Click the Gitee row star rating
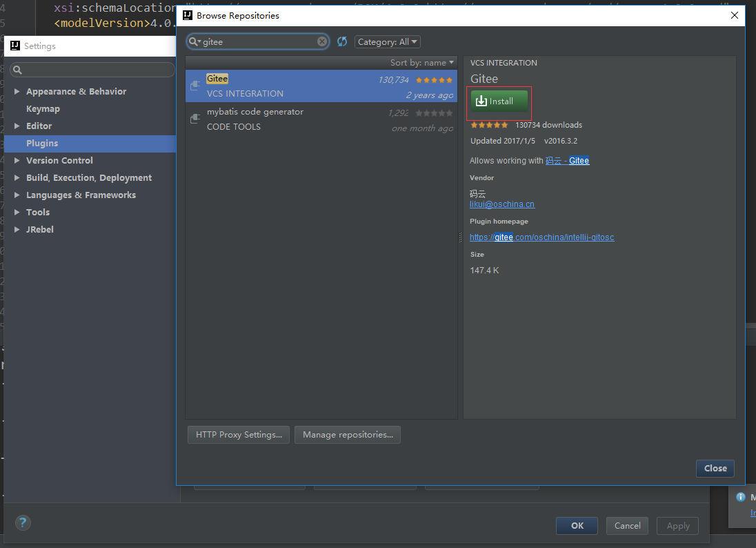 tap(434, 80)
